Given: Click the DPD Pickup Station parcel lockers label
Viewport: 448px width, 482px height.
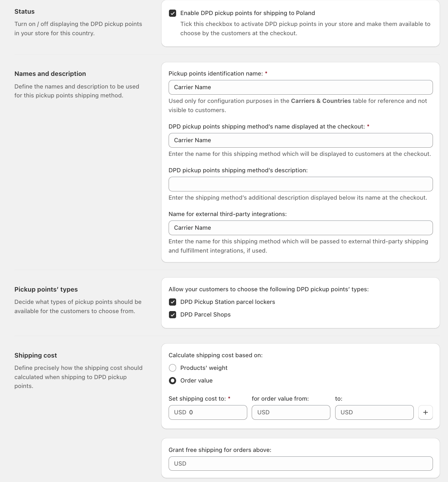Looking at the screenshot, I should (227, 302).
